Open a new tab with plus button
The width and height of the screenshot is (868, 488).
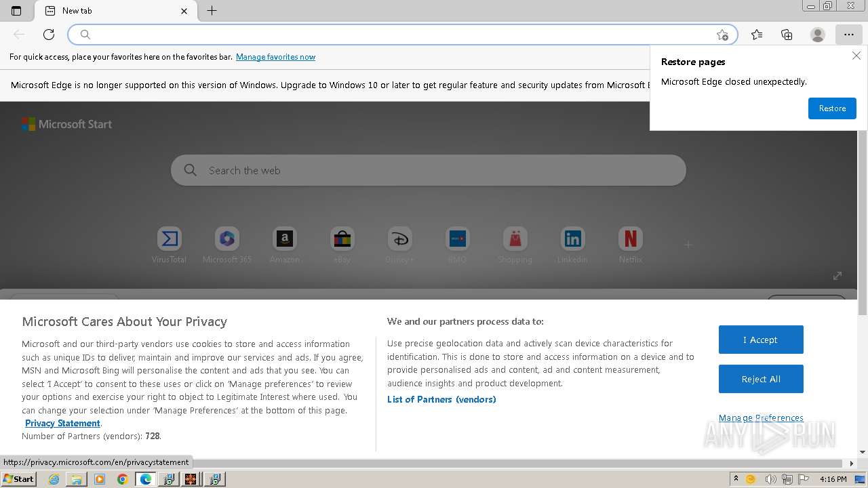212,11
